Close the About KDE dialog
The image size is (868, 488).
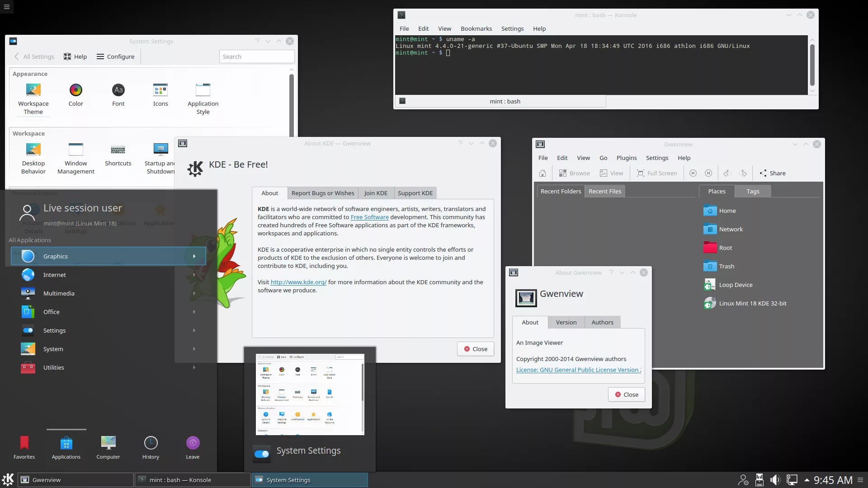pos(476,349)
